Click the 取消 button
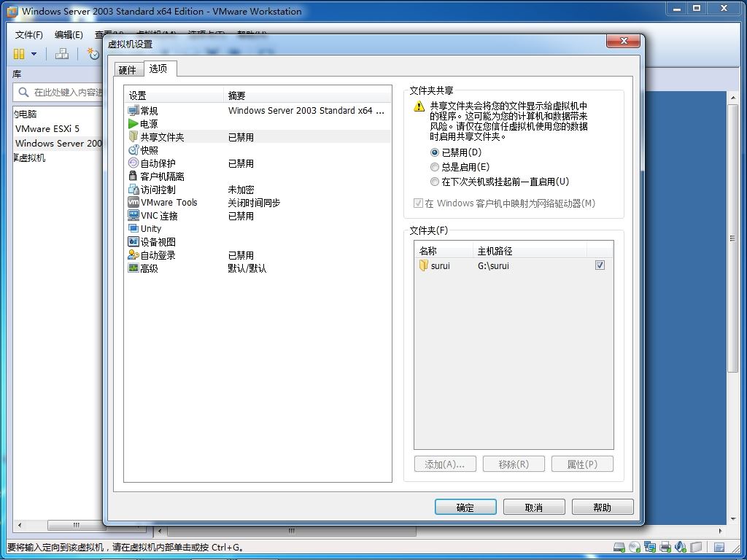747x560 pixels. (x=534, y=507)
